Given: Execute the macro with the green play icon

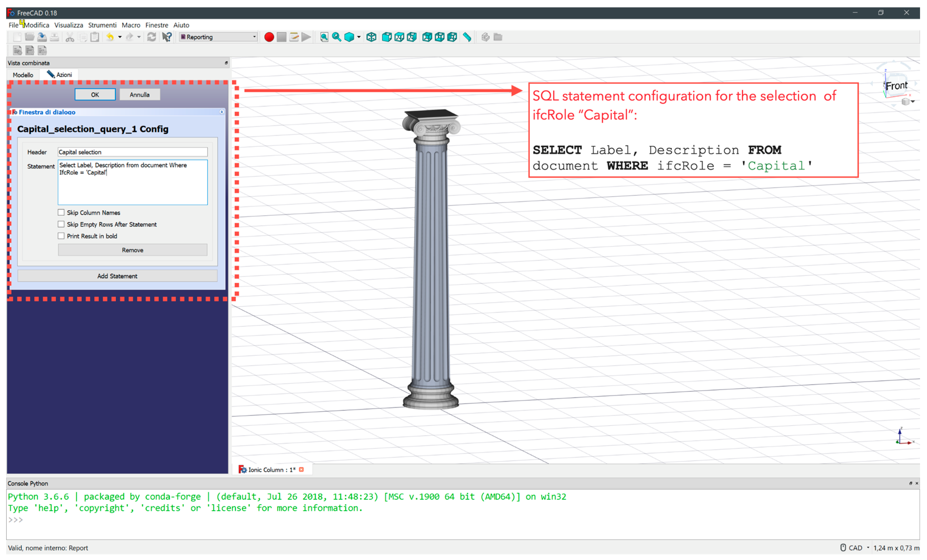Looking at the screenshot, I should 306,37.
